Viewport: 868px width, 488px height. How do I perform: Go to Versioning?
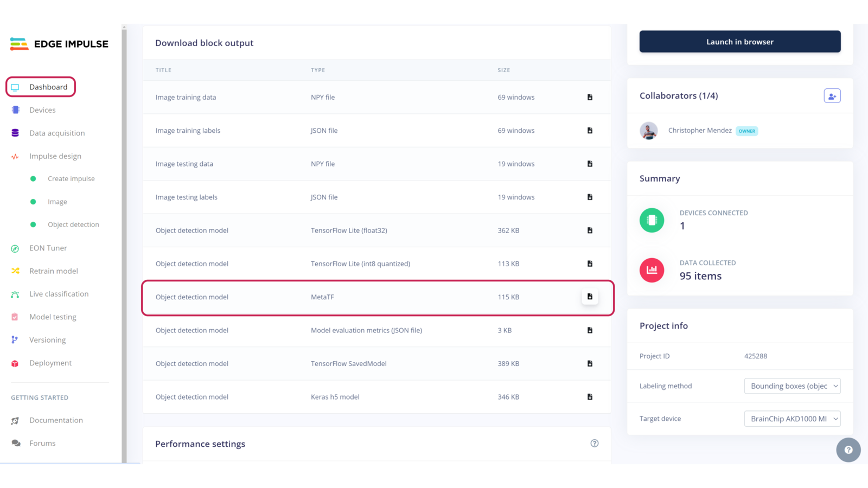48,340
